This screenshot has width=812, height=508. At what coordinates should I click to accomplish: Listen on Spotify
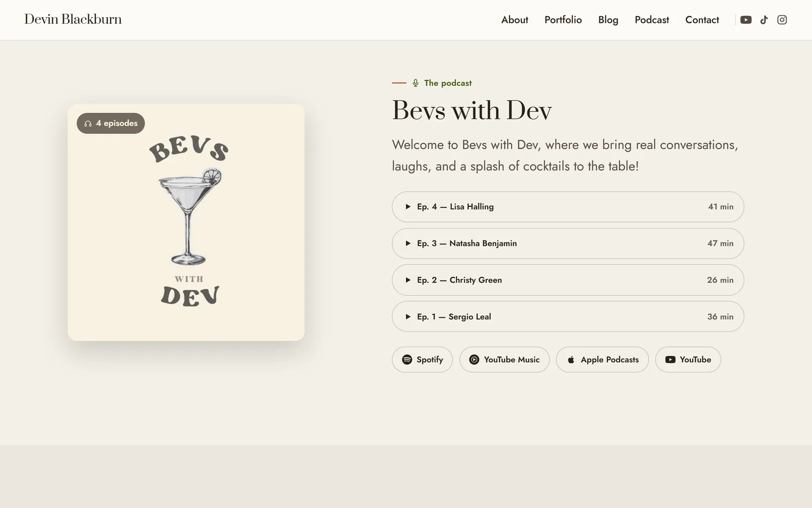pyautogui.click(x=422, y=360)
